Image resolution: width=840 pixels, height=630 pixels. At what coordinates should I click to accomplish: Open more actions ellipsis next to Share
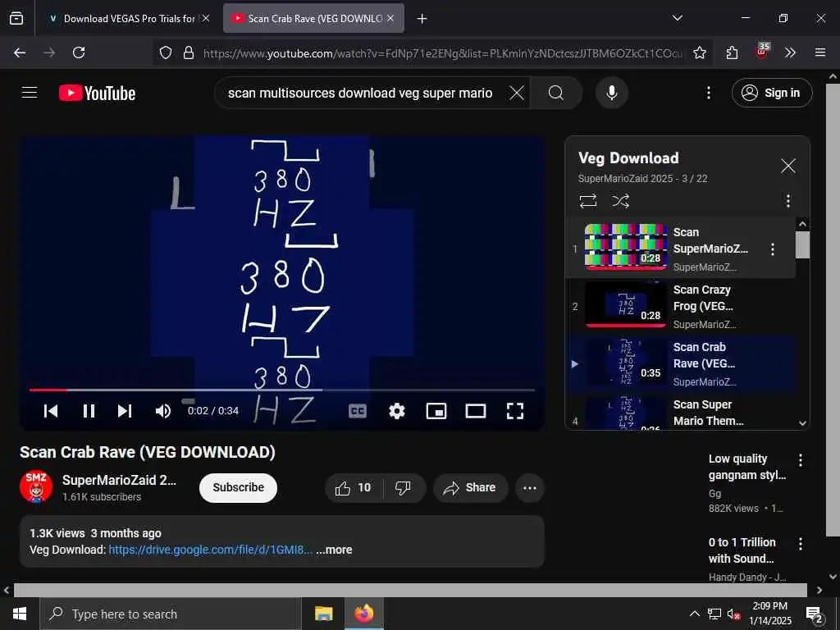pyautogui.click(x=530, y=487)
